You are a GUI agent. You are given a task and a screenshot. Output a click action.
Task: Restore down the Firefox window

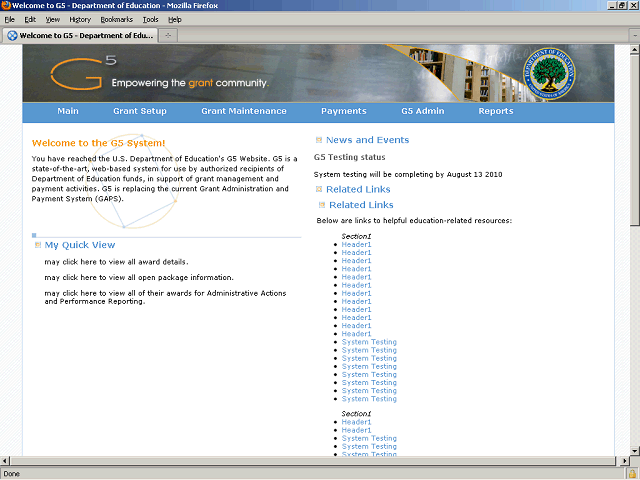[622, 5]
